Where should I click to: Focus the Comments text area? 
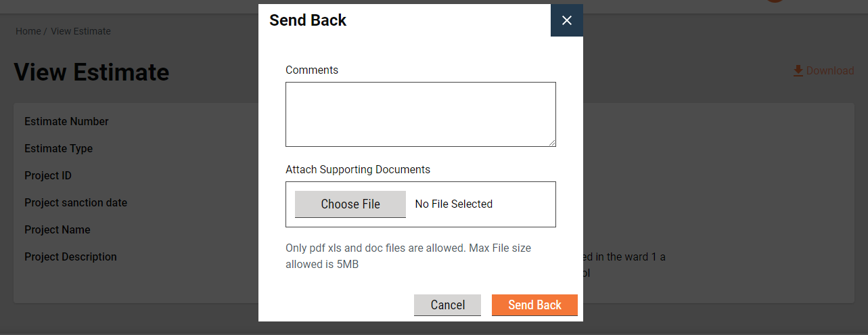(420, 114)
